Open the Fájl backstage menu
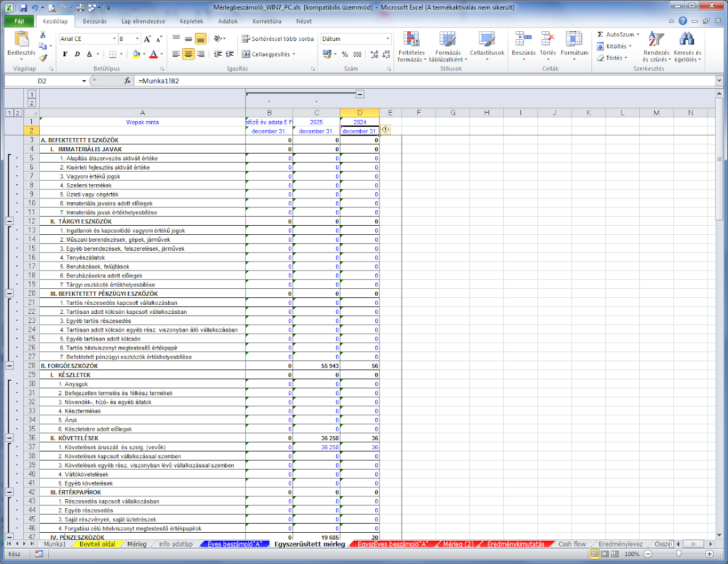Viewport: 728px width, 564px height. point(19,21)
